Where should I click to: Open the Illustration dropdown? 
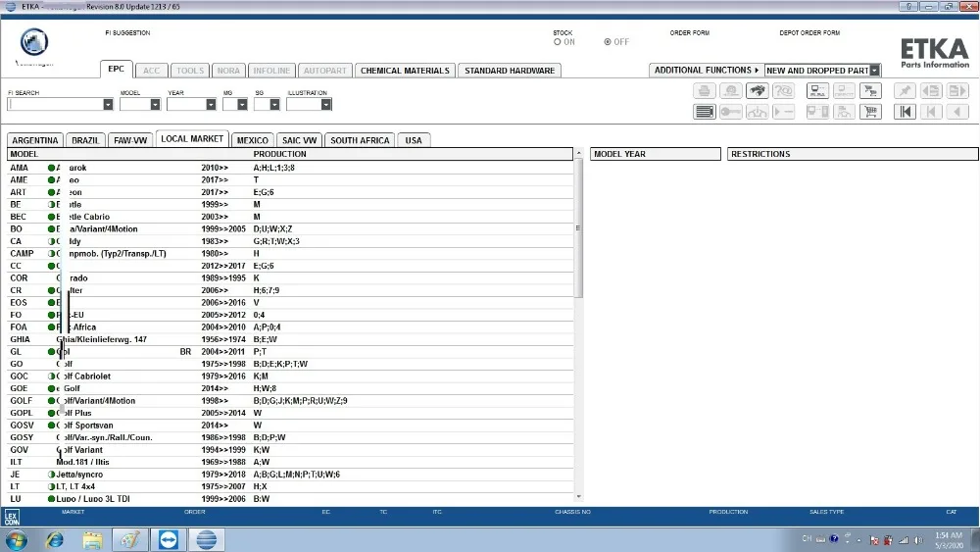click(325, 104)
